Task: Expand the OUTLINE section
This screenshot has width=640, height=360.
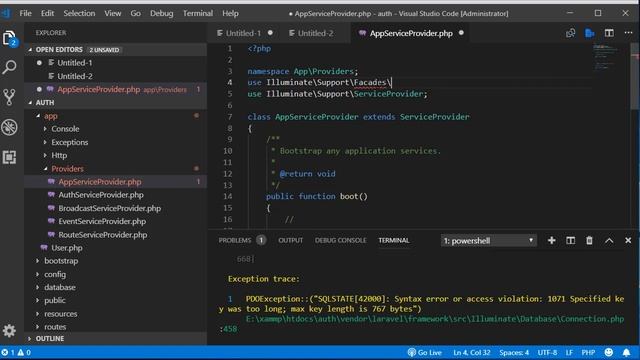Action: coord(30,338)
